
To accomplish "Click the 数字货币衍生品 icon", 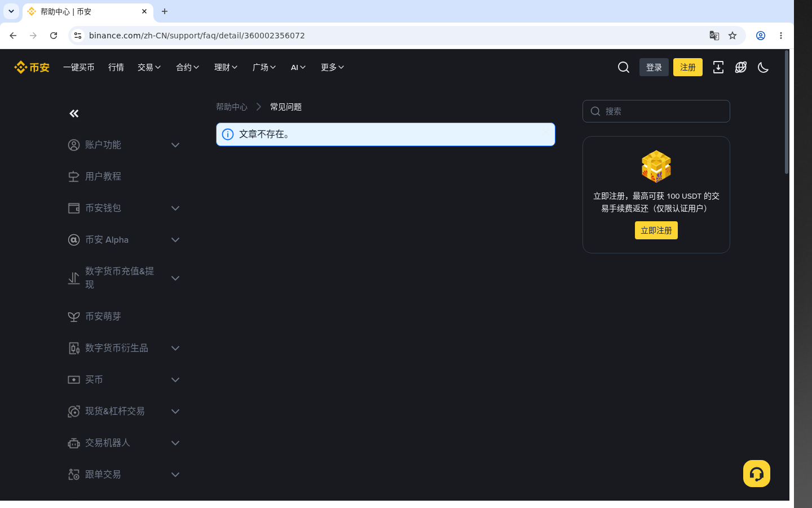I will [74, 348].
